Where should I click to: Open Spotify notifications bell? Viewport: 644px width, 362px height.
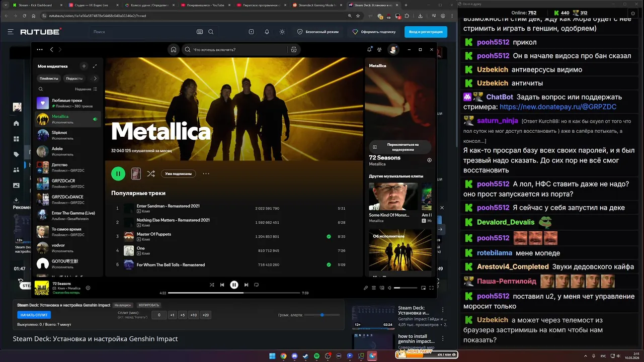369,49
